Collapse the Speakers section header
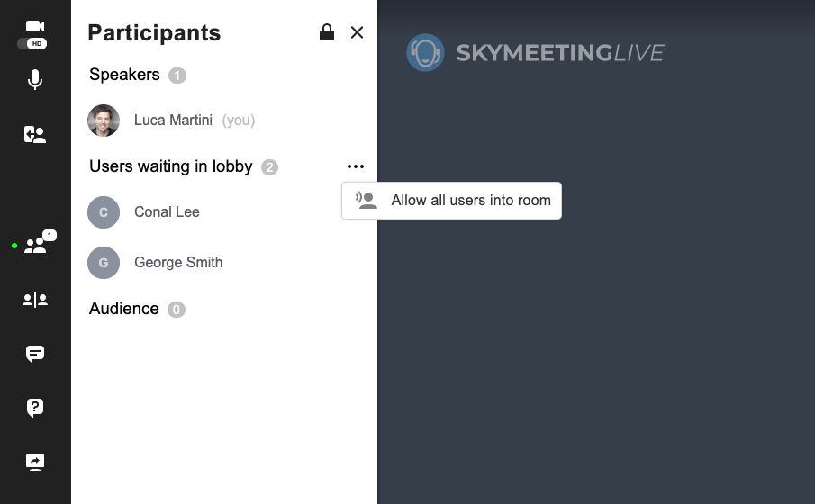 coord(124,75)
